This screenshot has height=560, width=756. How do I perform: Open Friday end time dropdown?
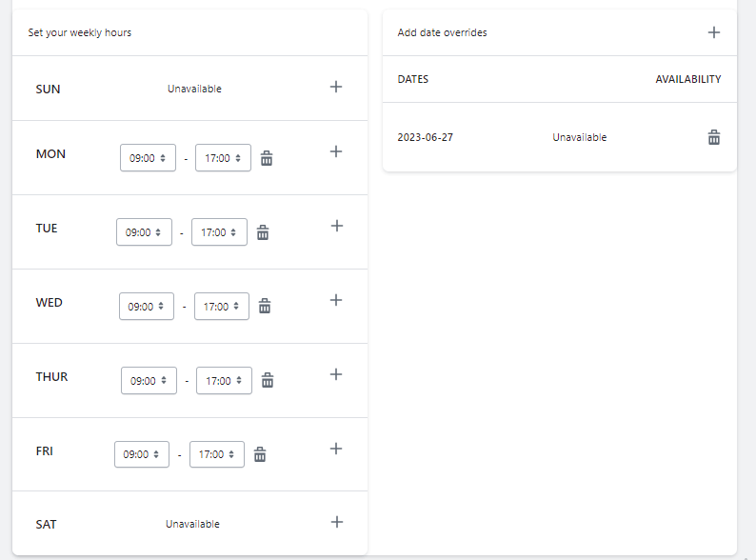217,455
